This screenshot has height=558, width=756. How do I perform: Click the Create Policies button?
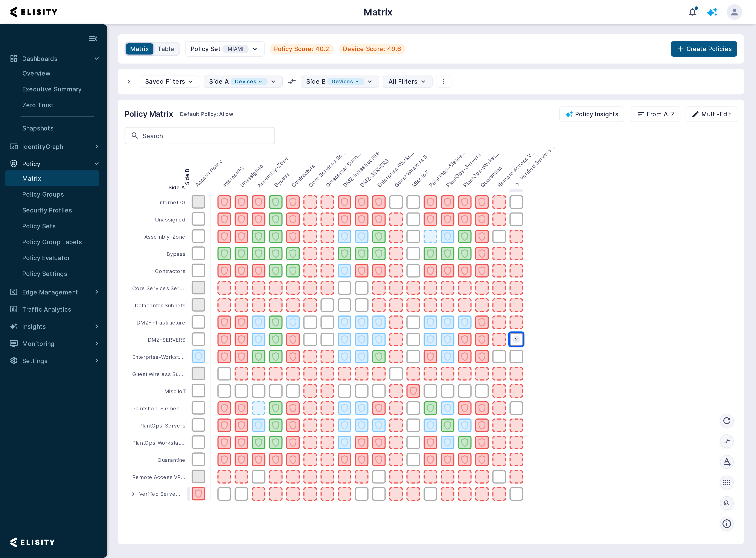pos(704,49)
